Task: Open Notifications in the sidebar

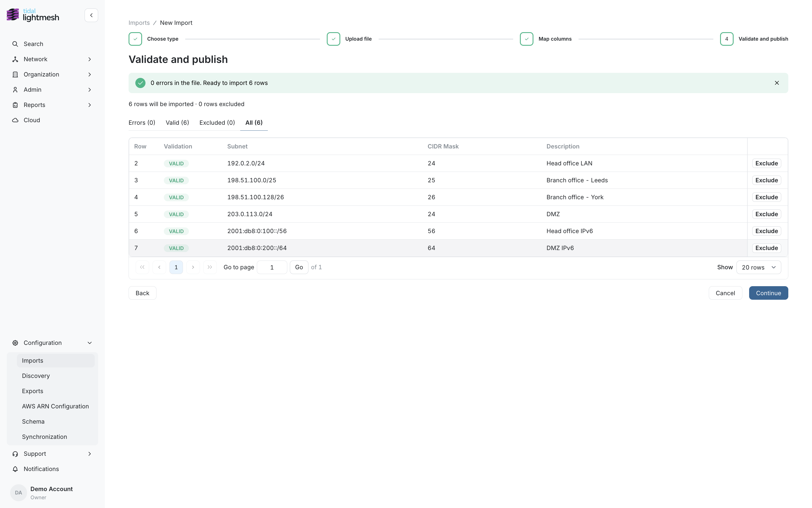Action: 52,469
